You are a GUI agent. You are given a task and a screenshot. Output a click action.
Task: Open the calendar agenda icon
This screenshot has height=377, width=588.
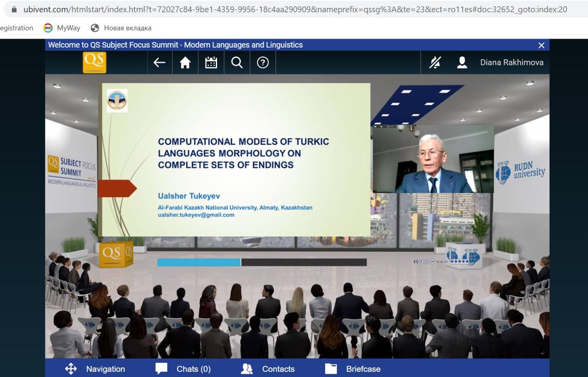coord(211,63)
